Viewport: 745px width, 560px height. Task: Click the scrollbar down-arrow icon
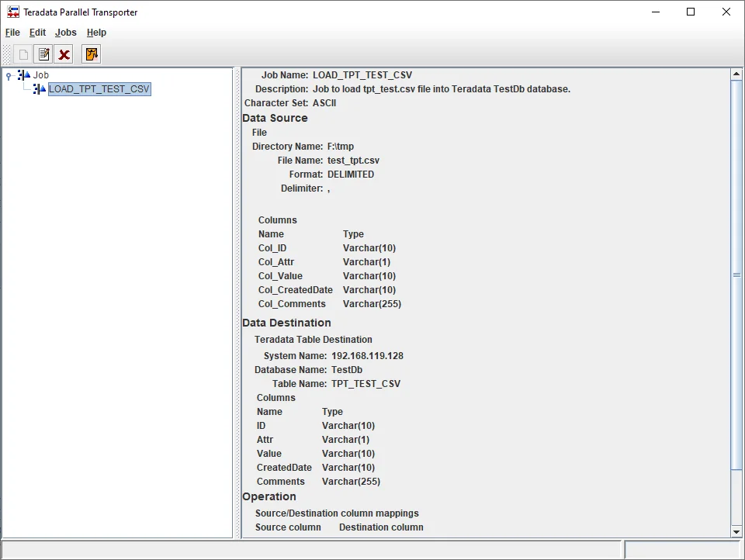click(x=736, y=531)
